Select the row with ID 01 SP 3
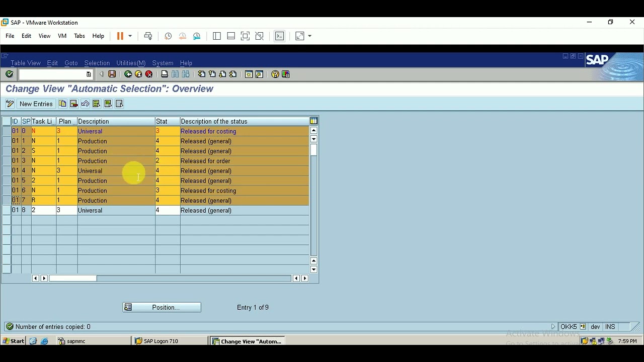The image size is (644, 362). [x=7, y=161]
